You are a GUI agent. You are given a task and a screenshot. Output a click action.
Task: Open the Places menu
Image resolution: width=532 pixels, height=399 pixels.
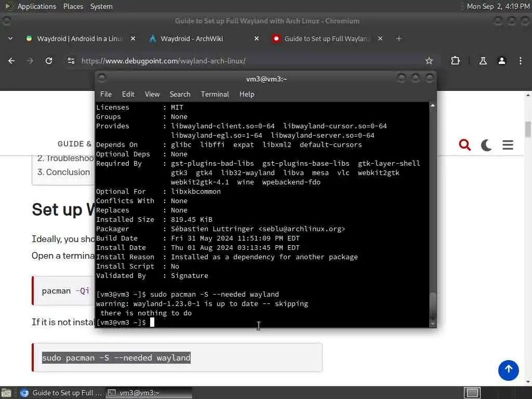[x=73, y=6]
